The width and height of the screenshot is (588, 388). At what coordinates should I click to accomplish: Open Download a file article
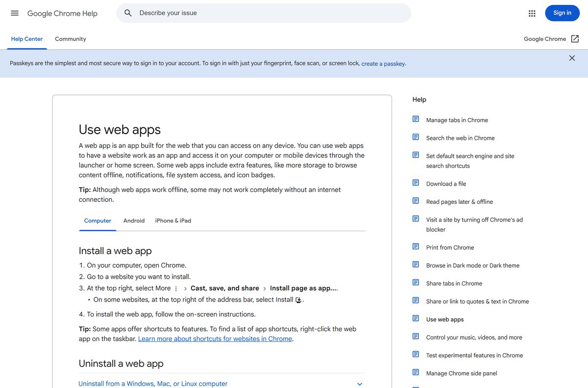coord(446,184)
